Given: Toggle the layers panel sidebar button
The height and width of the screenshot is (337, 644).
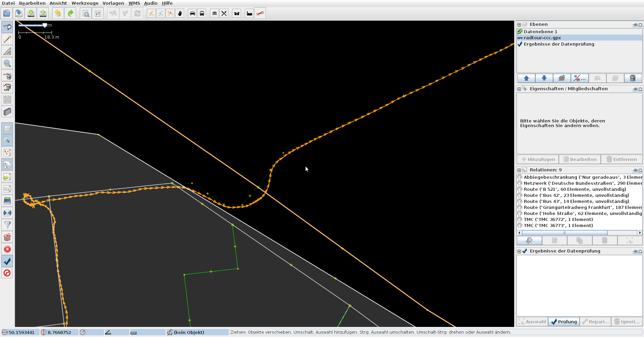Looking at the screenshot, I should pos(7,128).
